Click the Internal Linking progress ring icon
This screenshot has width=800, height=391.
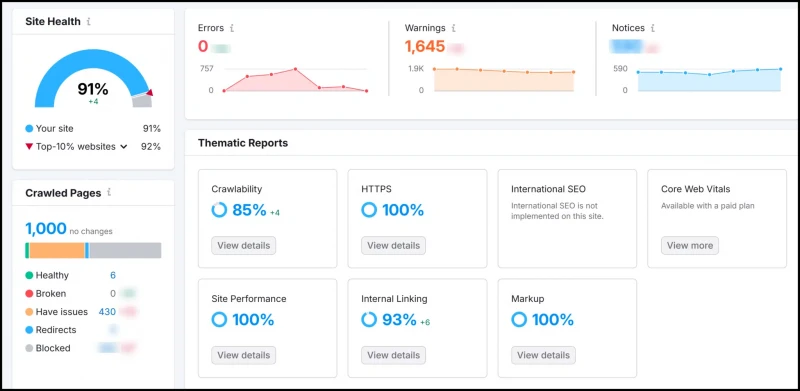coord(369,320)
